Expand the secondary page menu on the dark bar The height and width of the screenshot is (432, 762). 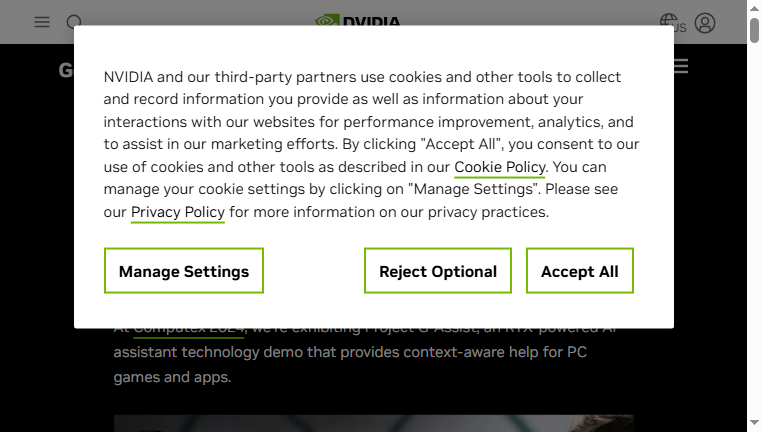coord(681,66)
